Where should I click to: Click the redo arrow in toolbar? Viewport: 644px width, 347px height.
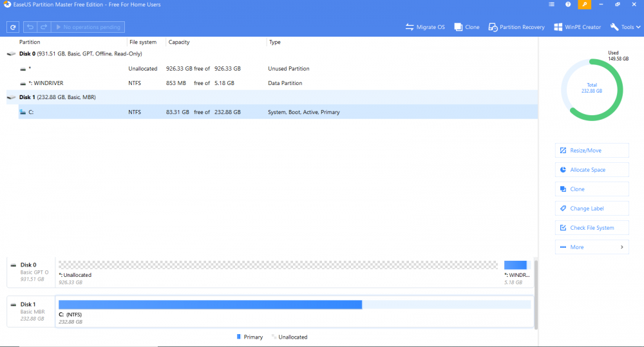[44, 27]
